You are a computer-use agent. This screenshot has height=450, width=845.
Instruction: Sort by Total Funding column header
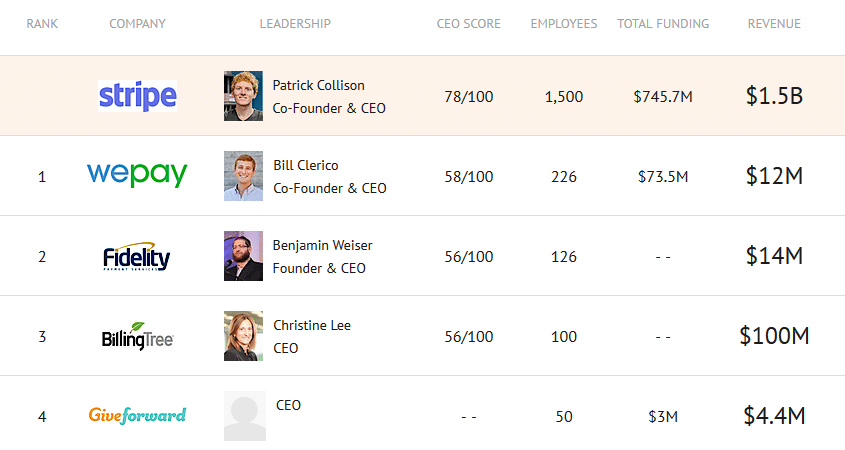[x=663, y=23]
